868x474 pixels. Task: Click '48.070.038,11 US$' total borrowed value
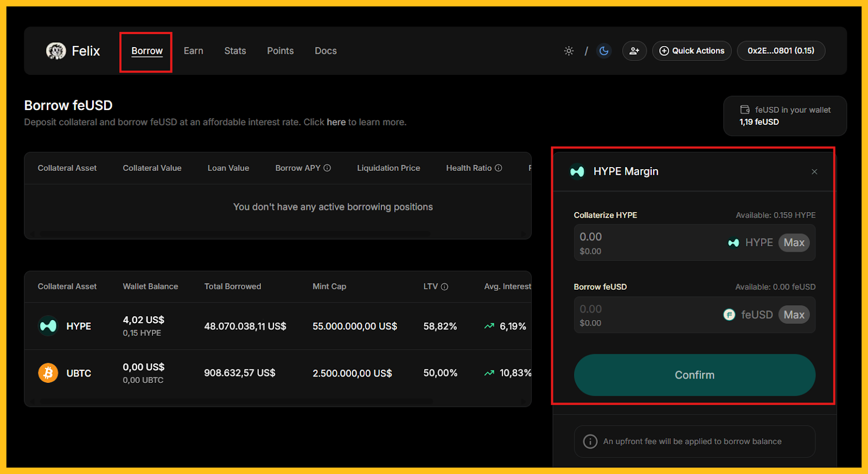click(245, 326)
